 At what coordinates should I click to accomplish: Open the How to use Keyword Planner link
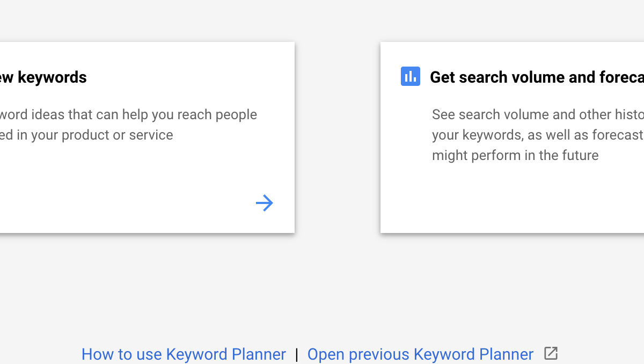point(184,354)
